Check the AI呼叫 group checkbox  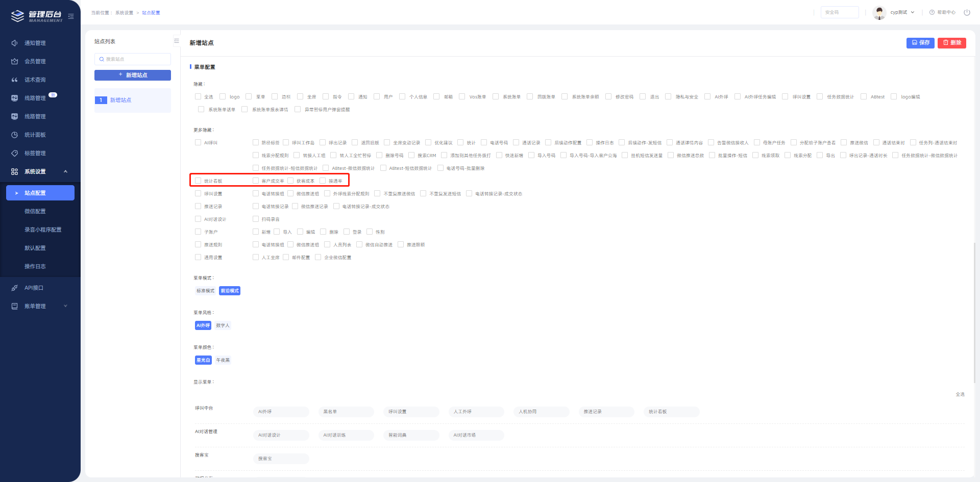(198, 142)
